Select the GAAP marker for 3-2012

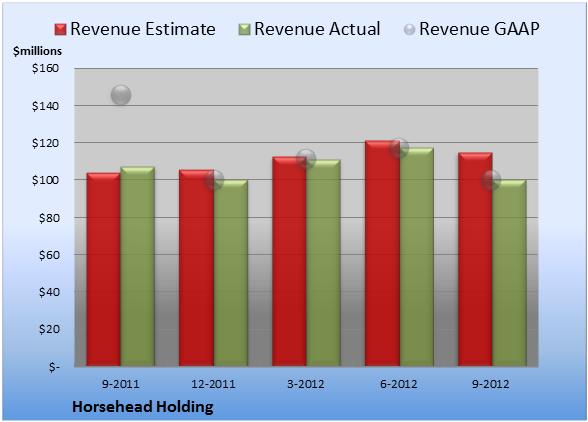[x=306, y=159]
